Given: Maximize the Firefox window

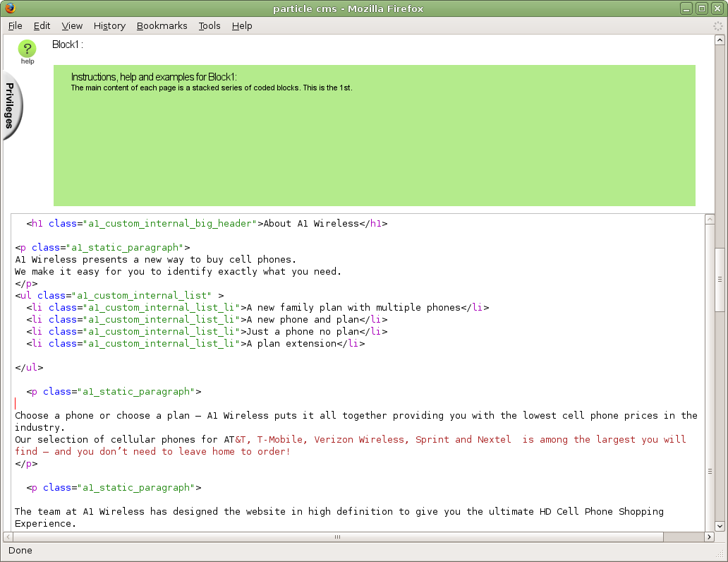Looking at the screenshot, I should (701, 8).
